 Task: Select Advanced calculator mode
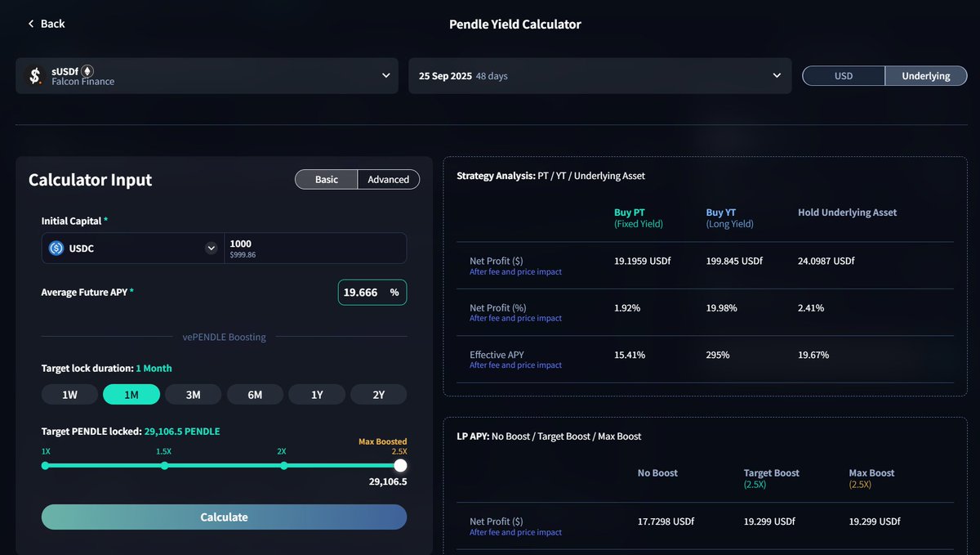(x=388, y=180)
